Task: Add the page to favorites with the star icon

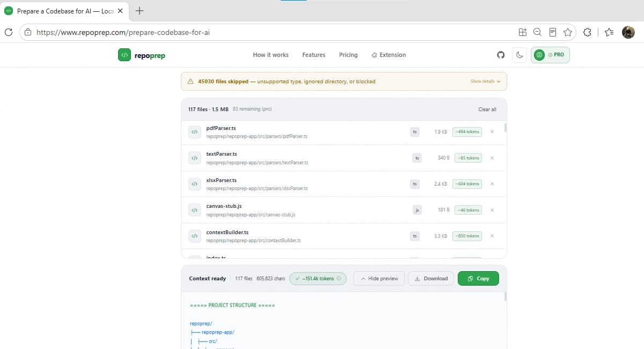Action: click(568, 32)
